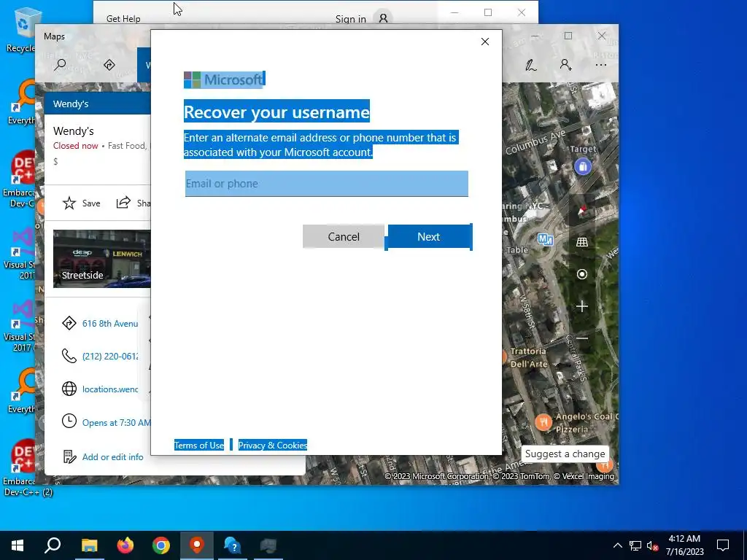Image resolution: width=747 pixels, height=560 pixels.
Task: Close the Recover your username dialog
Action: [x=485, y=42]
